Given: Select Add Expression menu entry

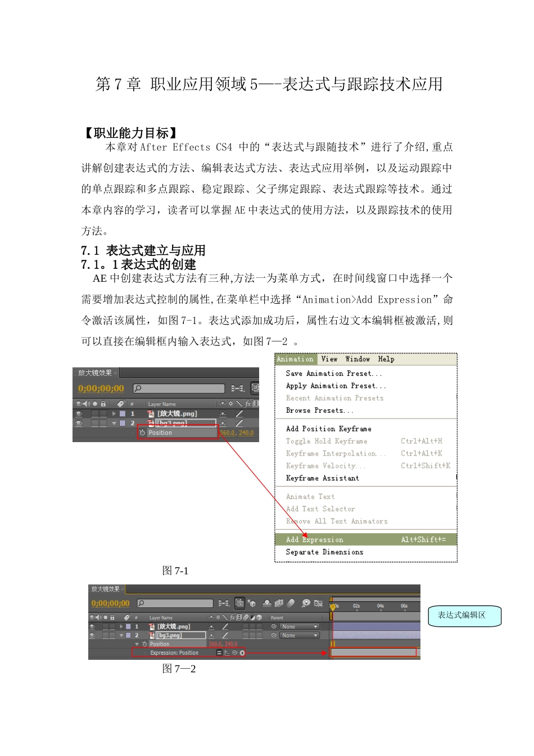Looking at the screenshot, I should point(365,539).
